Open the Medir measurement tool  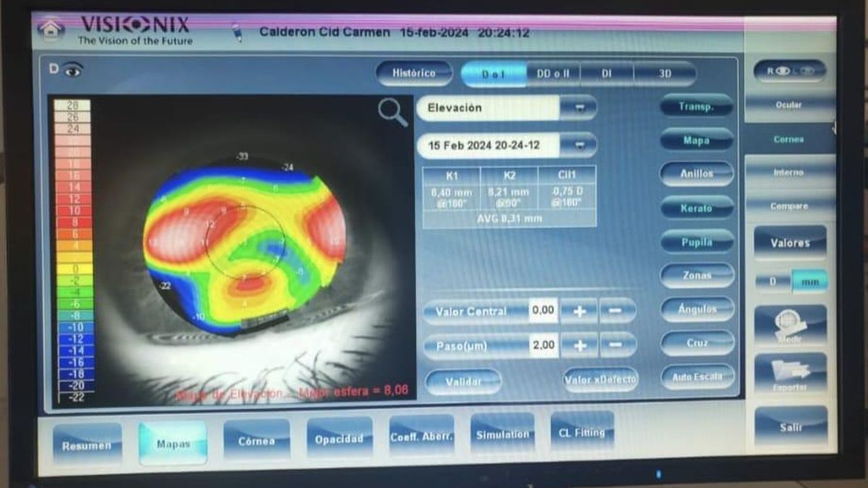point(790,325)
